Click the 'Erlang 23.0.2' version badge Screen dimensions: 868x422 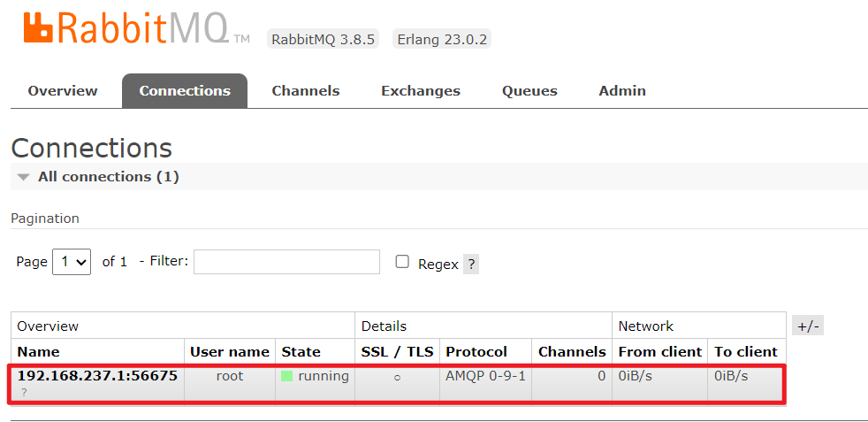pyautogui.click(x=442, y=40)
